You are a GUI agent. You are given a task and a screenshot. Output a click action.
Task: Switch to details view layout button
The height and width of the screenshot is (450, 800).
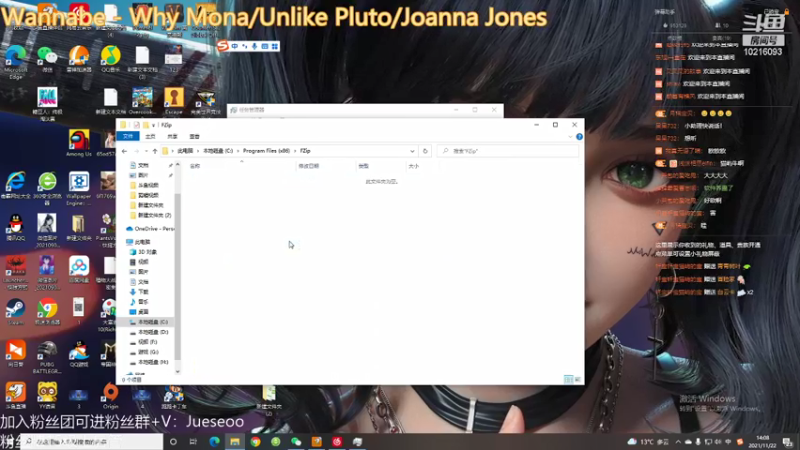(568, 379)
